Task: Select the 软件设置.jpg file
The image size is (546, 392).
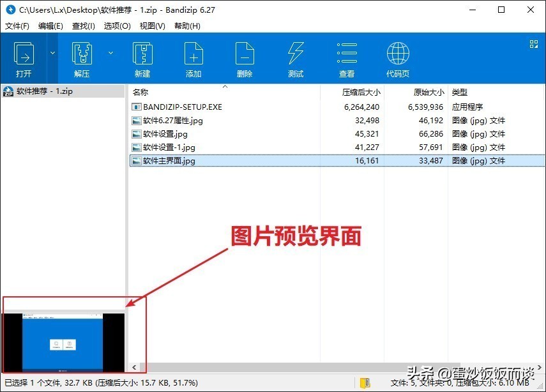Action: (x=337, y=134)
